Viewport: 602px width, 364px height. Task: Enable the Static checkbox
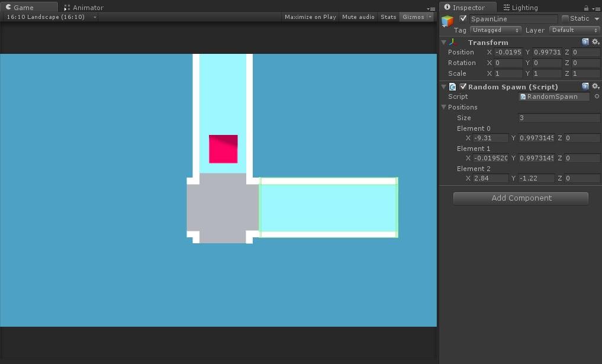565,18
